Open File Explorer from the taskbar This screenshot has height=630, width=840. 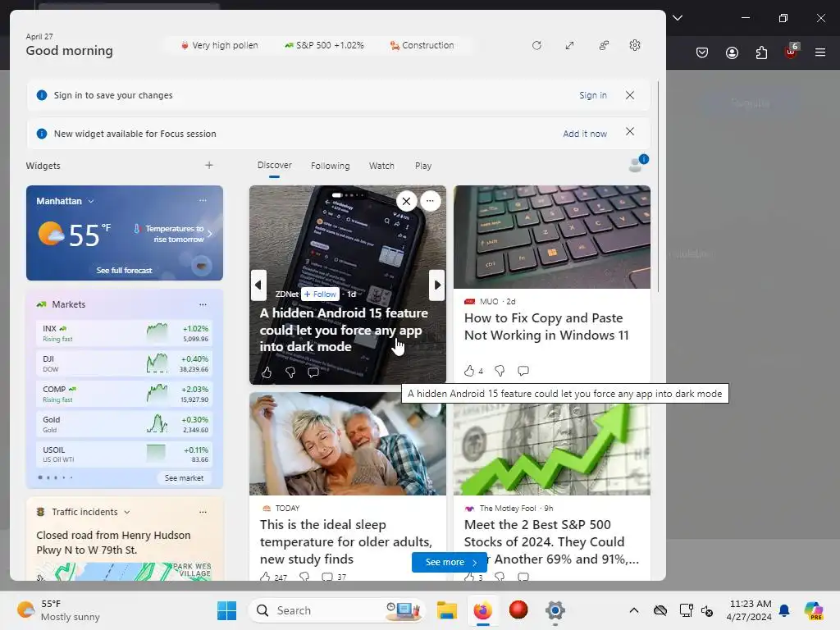[x=446, y=610]
